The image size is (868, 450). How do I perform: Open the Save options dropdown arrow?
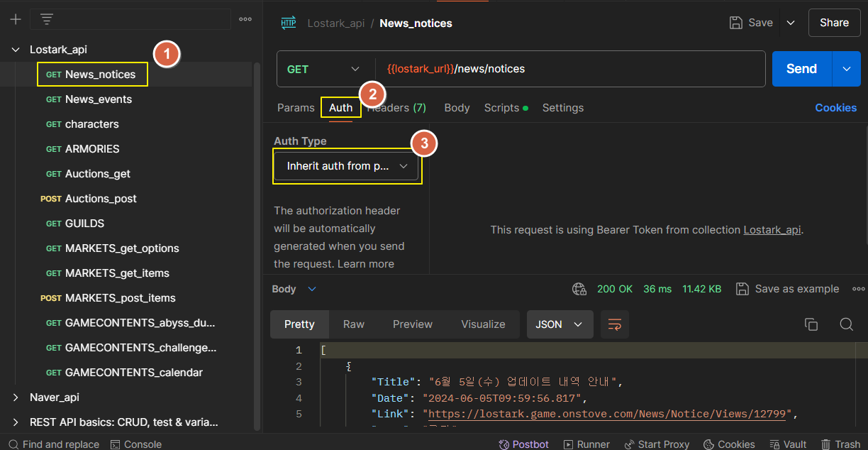click(x=791, y=23)
